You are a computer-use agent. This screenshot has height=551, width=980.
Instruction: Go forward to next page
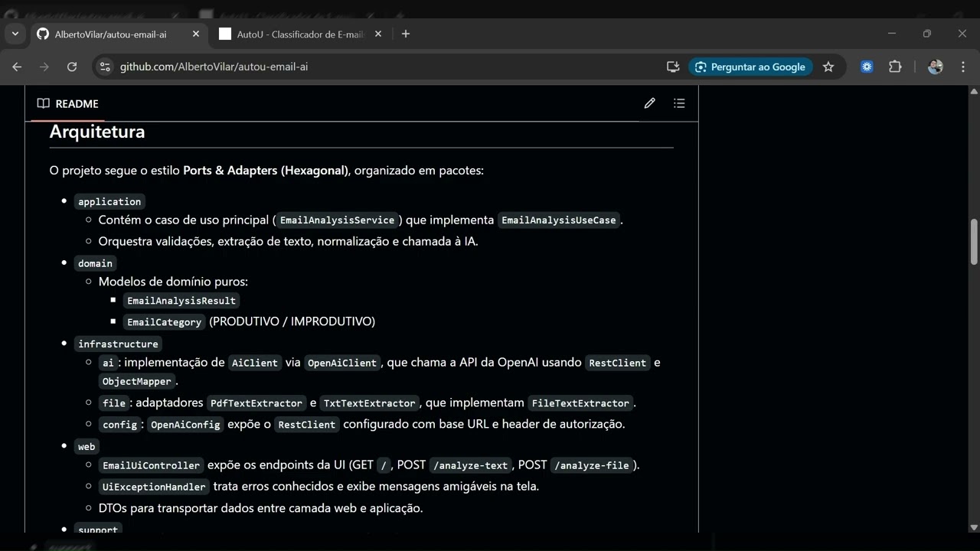[44, 67]
